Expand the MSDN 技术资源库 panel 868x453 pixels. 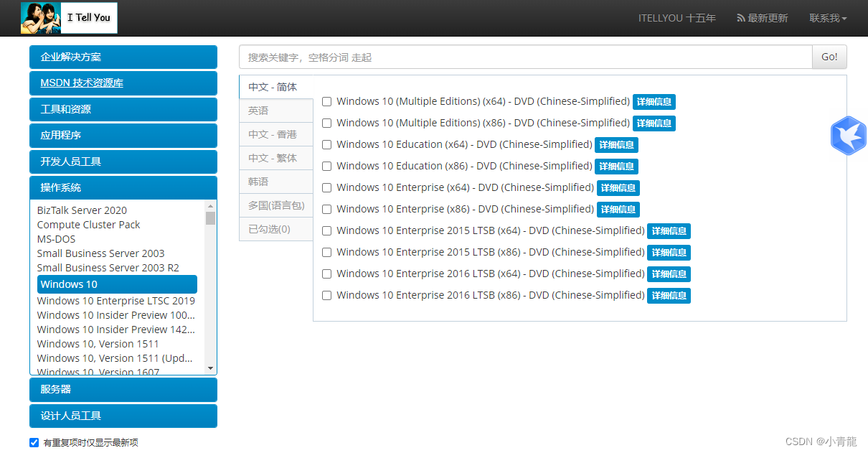click(123, 83)
